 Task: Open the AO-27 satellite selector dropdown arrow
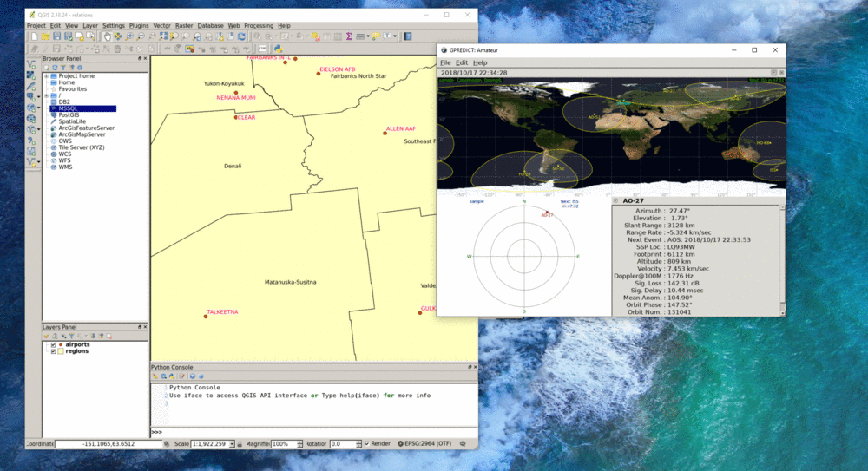[x=616, y=200]
